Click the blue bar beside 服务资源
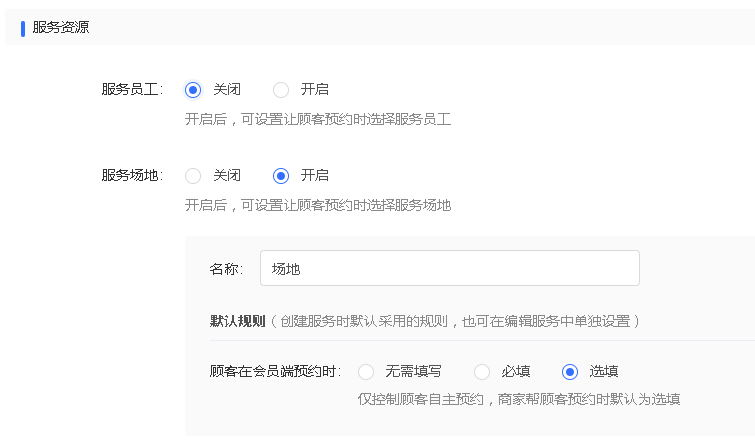This screenshot has width=755, height=442. [23, 28]
